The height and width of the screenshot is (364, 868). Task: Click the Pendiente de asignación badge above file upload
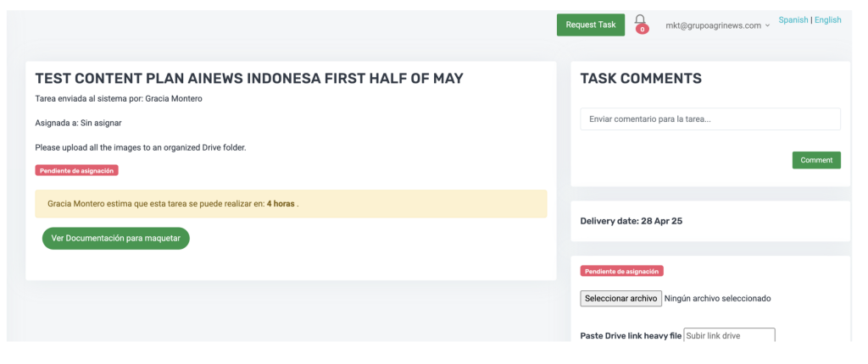(622, 271)
